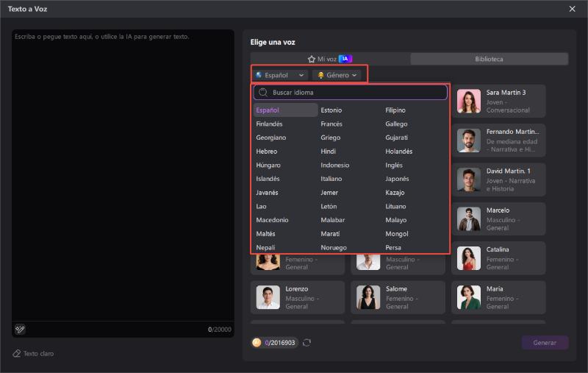The height and width of the screenshot is (373, 588).
Task: Choose Japonés language
Action: (397, 179)
